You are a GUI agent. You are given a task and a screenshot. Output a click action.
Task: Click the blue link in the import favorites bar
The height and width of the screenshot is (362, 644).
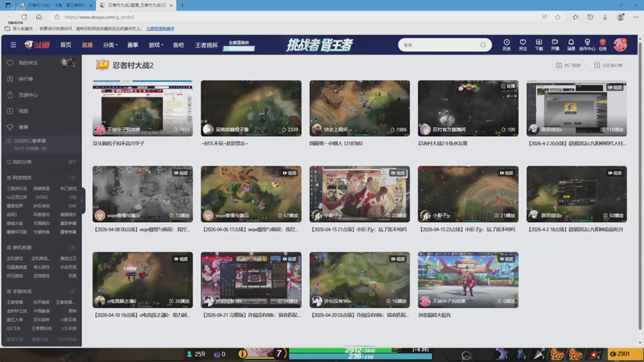click(160, 29)
